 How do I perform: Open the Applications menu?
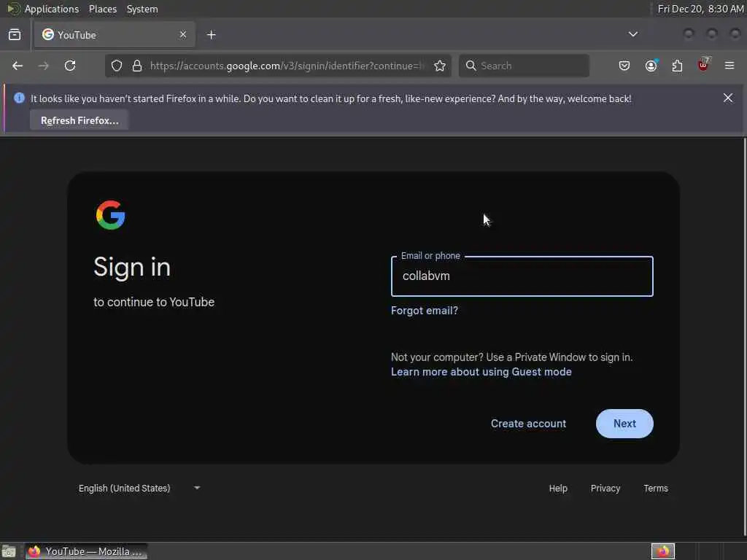[x=52, y=9]
